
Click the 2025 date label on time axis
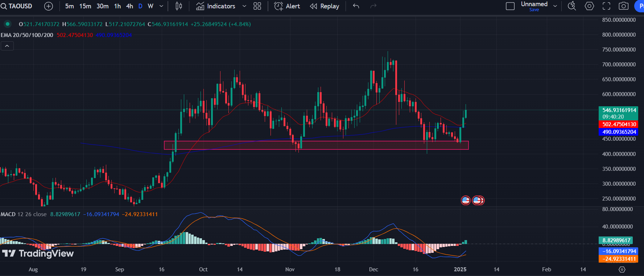click(460, 269)
